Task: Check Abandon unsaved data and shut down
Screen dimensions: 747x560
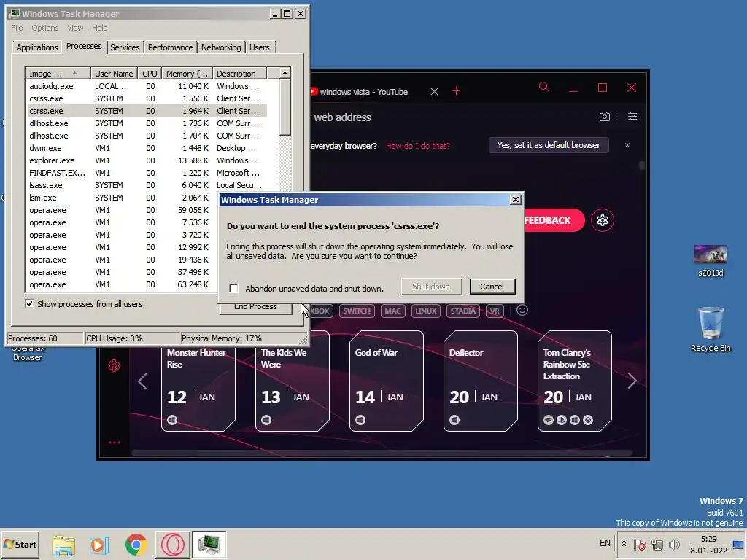Action: 233,288
